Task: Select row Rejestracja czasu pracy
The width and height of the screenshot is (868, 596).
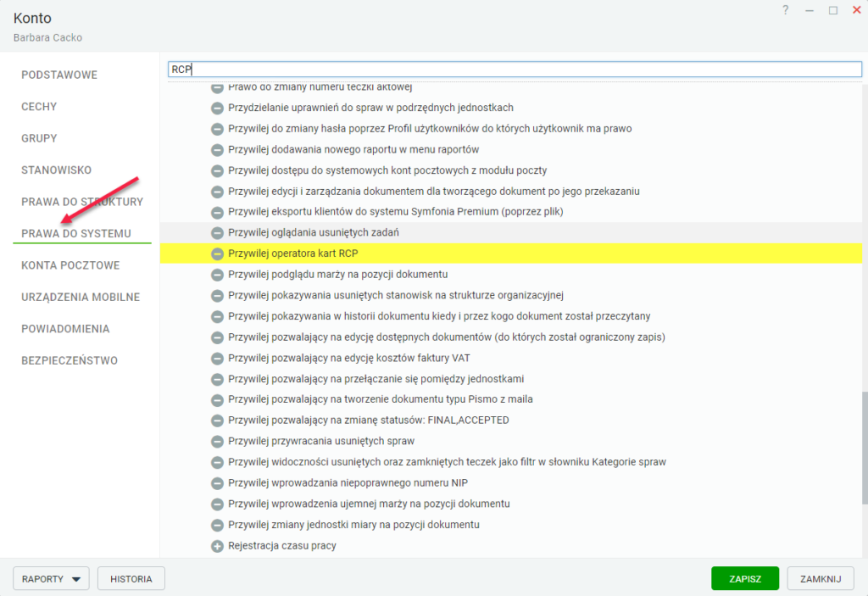Action: point(511,546)
